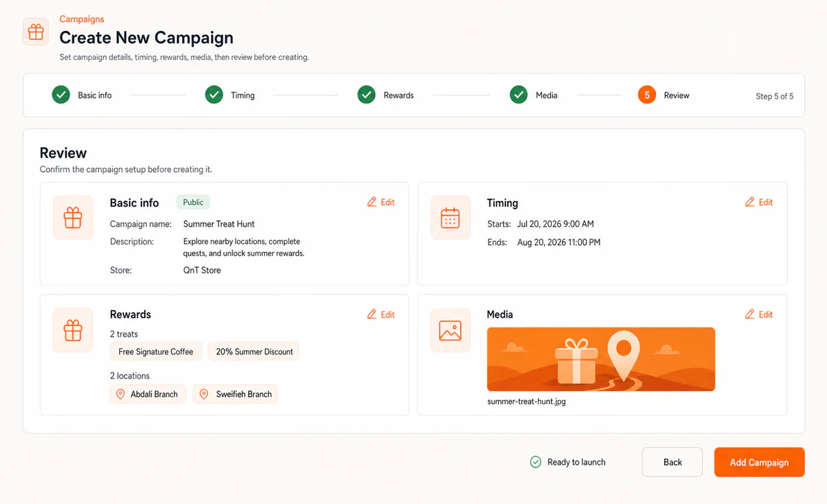Open the Campaigns breadcrumb link
The height and width of the screenshot is (504, 827).
point(82,19)
